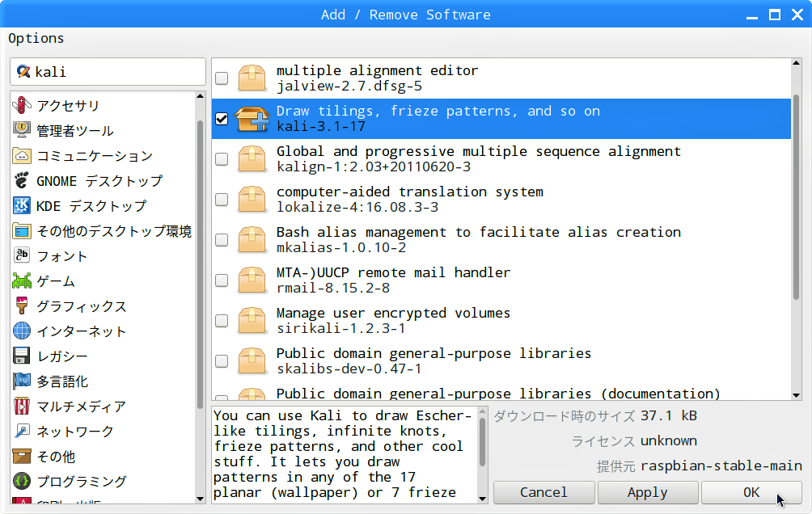812x514 pixels.
Task: Select the インターネット globe icon
Action: (x=22, y=331)
